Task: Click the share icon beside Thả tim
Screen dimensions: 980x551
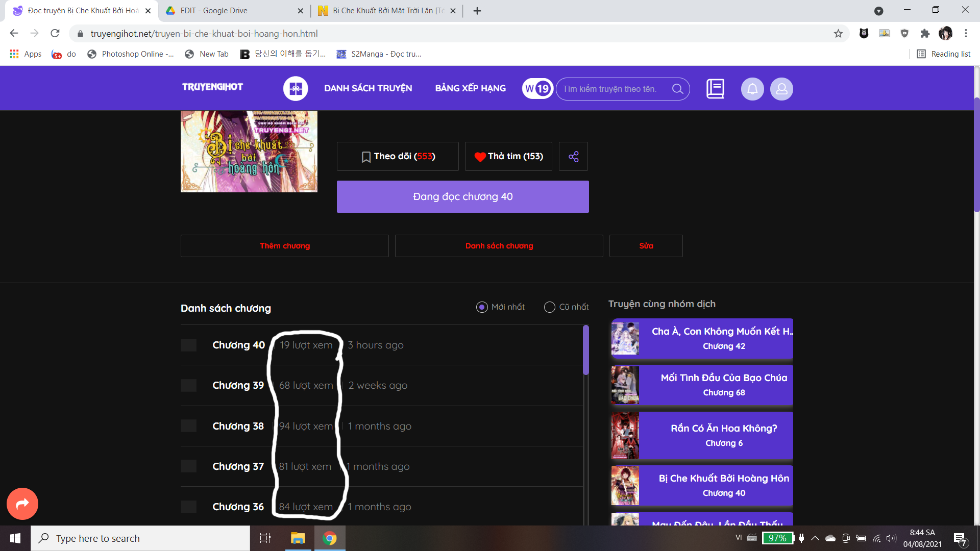Action: (x=573, y=157)
